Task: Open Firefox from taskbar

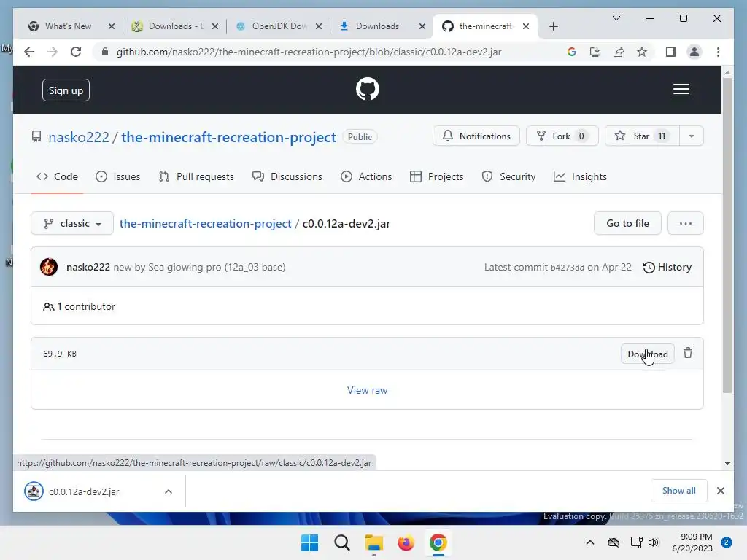Action: [x=406, y=542]
